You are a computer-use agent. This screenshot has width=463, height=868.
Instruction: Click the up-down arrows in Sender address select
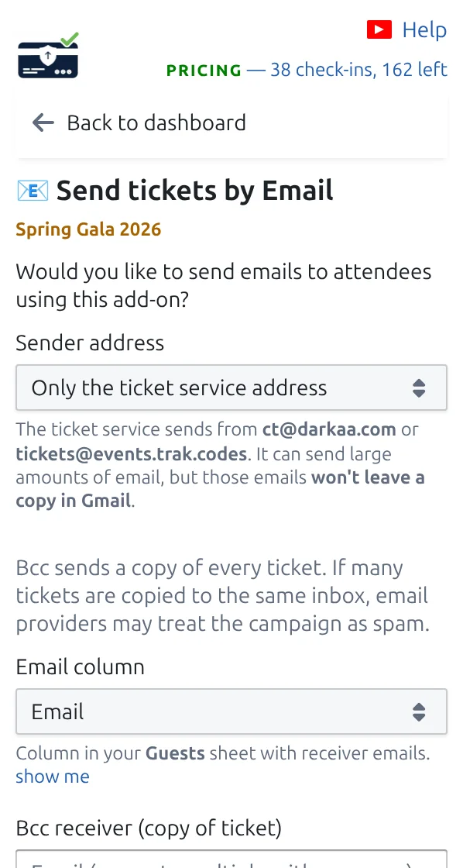[419, 388]
